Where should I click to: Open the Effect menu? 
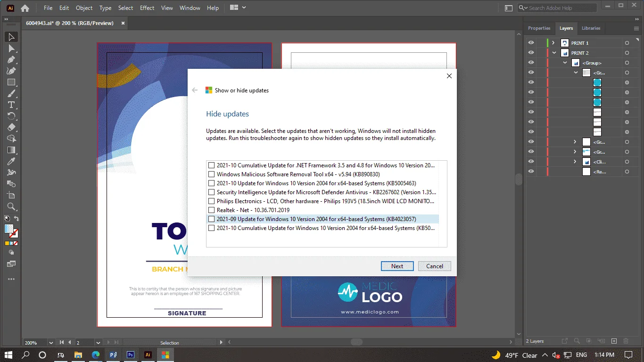[x=147, y=8]
